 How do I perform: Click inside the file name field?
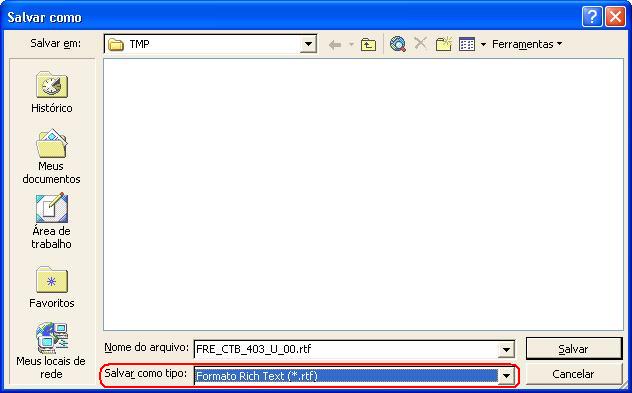[346, 349]
